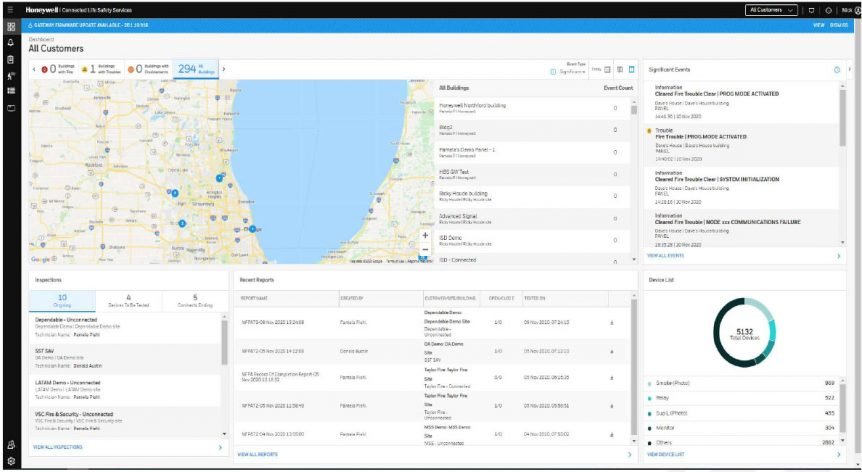This screenshot has width=862, height=472.
Task: Zoom out on the map with minus button
Action: coord(425,250)
